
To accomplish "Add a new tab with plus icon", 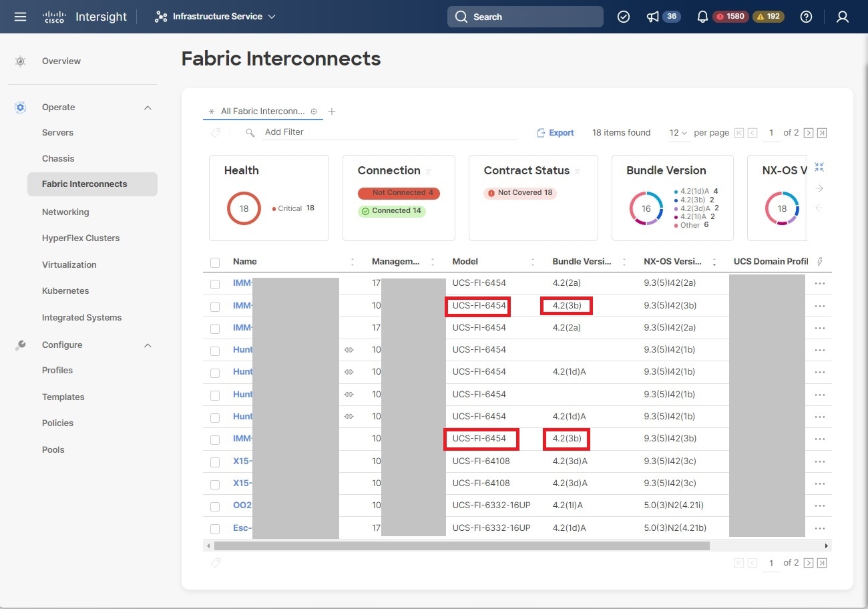I will click(x=332, y=112).
